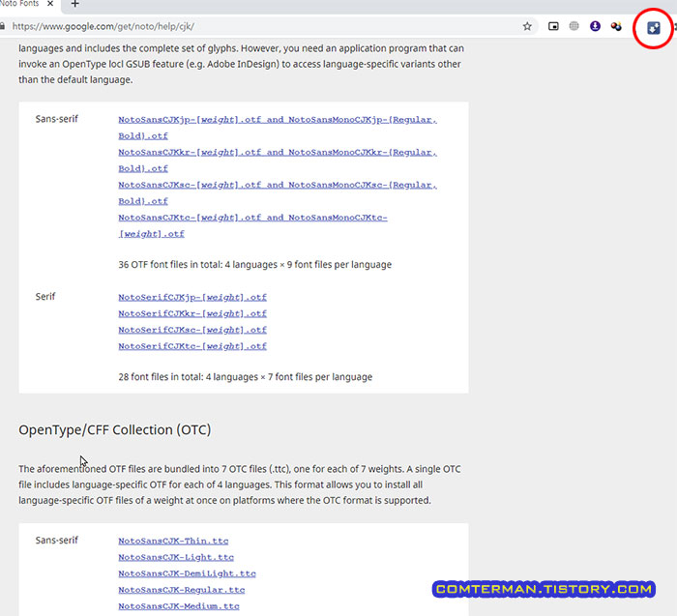Open the NotoSerifCJKjp-[weight].otf link
This screenshot has height=616, width=677.
tap(192, 298)
